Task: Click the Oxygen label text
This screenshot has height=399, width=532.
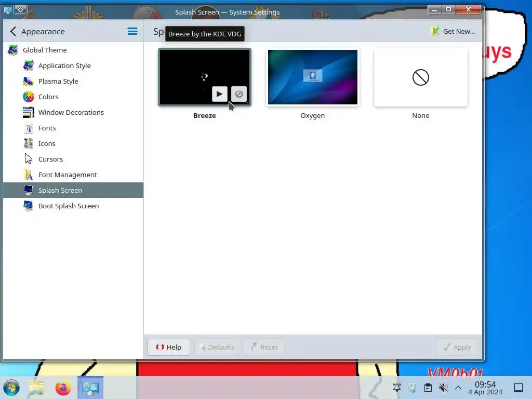Action: coord(312,116)
